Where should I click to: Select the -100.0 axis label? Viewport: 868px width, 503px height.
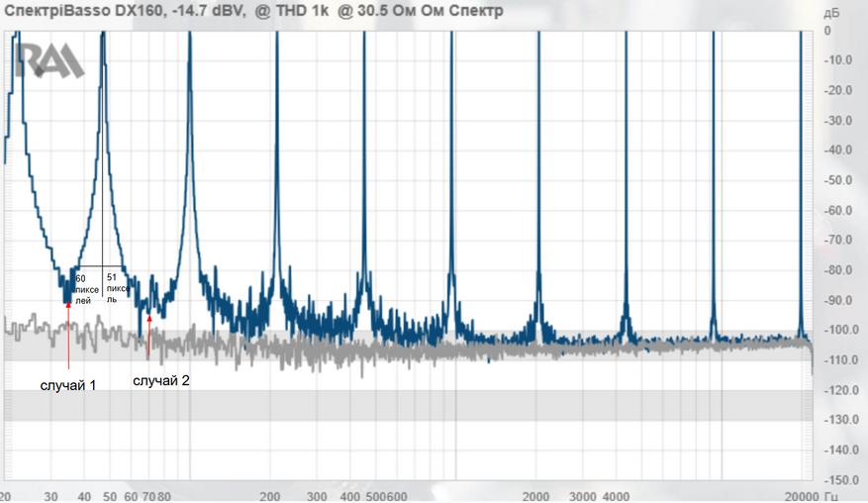point(840,330)
